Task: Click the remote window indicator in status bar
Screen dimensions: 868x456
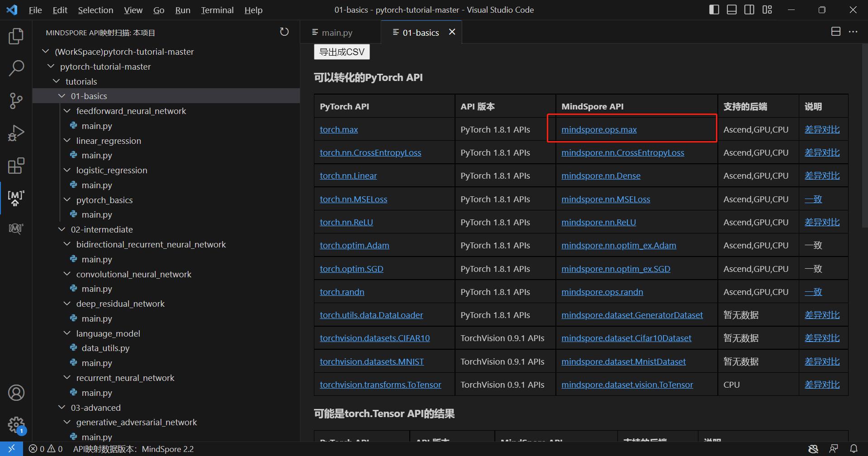Action: (11, 449)
